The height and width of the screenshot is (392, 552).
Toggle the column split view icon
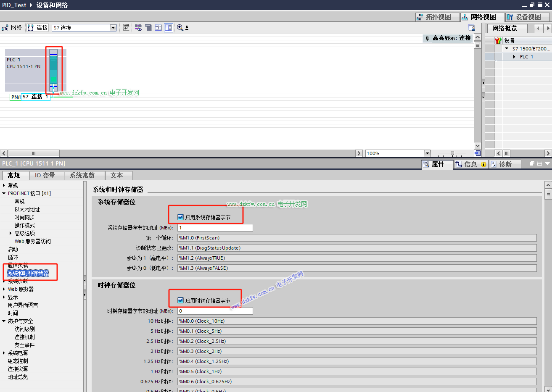169,28
